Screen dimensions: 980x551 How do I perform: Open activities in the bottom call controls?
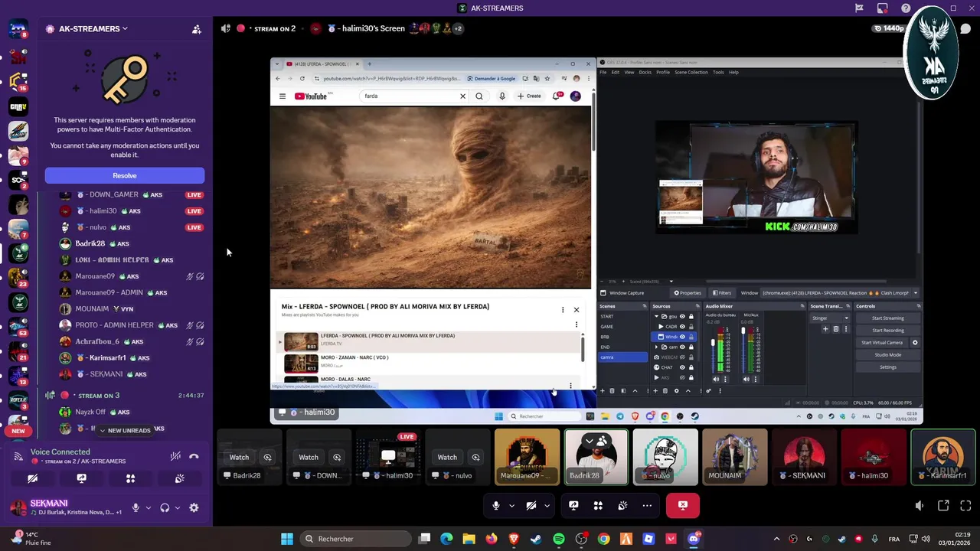coord(598,505)
